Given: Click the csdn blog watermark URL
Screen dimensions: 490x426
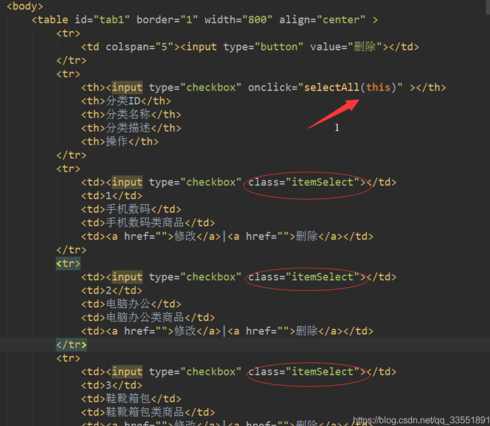Looking at the screenshot, I should 421,420.
